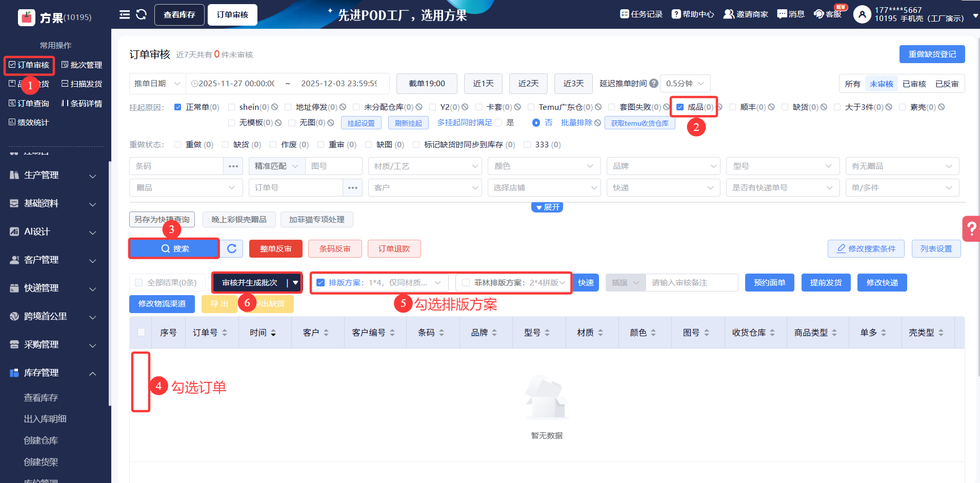Open the 材质/工艺 dropdown
The height and width of the screenshot is (483, 980).
pyautogui.click(x=425, y=166)
